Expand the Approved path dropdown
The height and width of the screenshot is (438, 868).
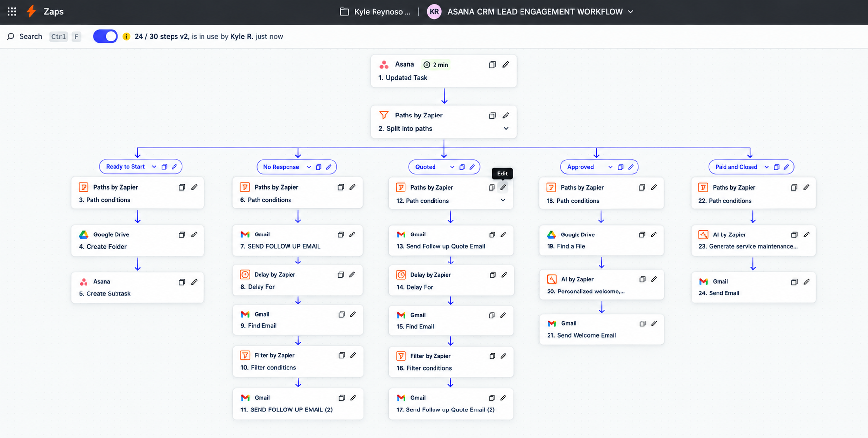pos(610,167)
